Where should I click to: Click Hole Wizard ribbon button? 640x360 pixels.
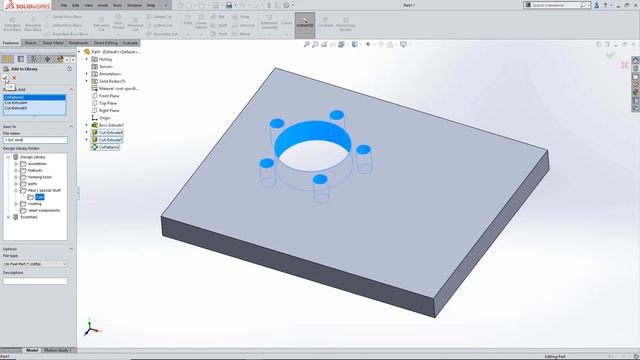tap(118, 23)
